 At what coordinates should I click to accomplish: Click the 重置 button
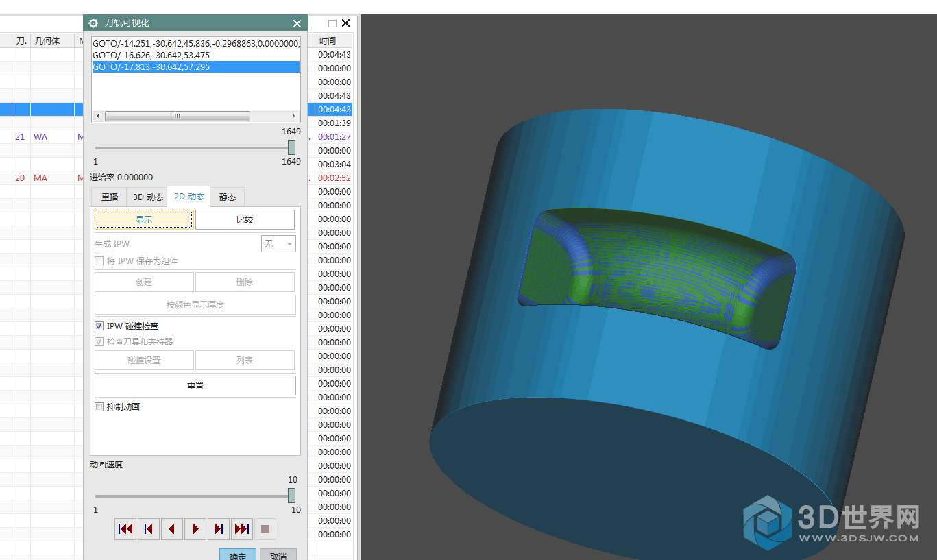[x=195, y=385]
